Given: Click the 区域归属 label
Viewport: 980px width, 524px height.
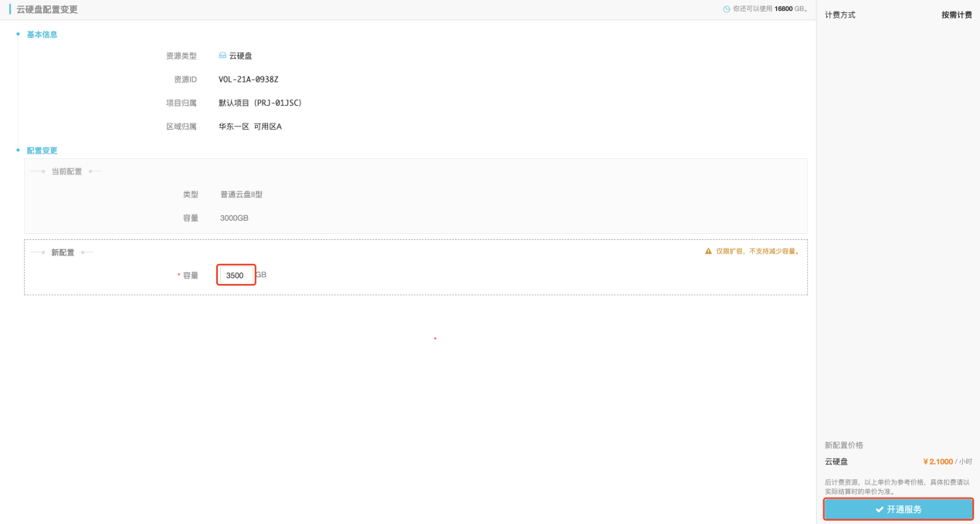Looking at the screenshot, I should tap(181, 127).
